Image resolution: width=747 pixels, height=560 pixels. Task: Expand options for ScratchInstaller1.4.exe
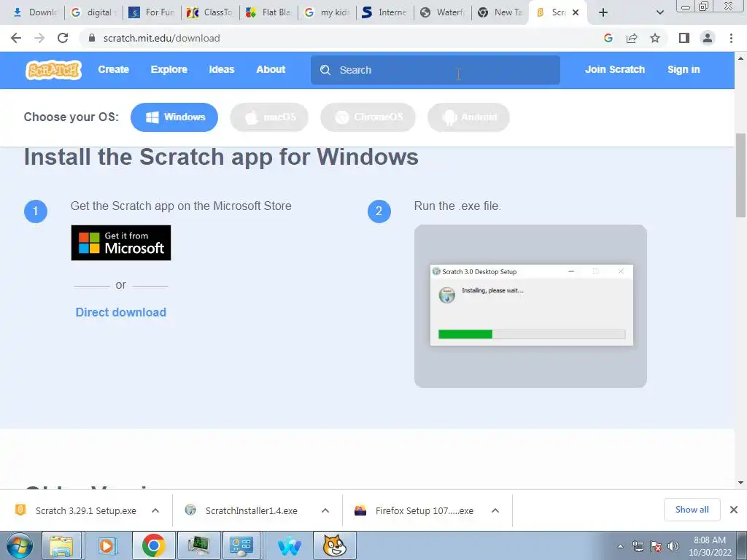coord(325,510)
